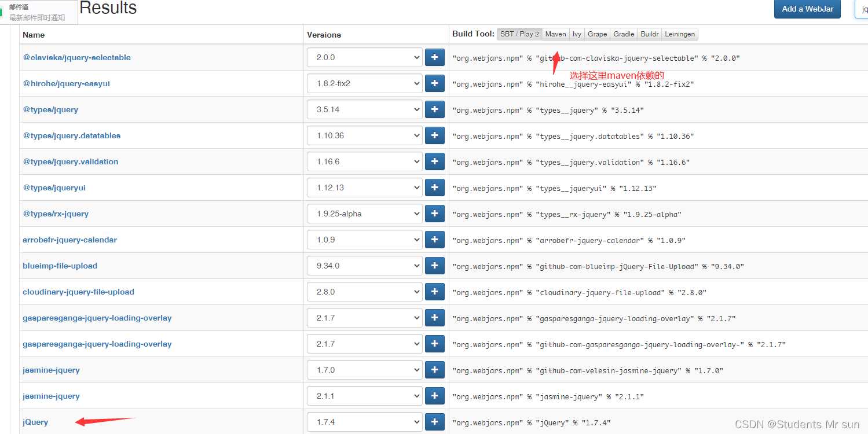Click the plus button for cloudinary-jquery-file-upload
The height and width of the screenshot is (434, 868).
coord(435,292)
